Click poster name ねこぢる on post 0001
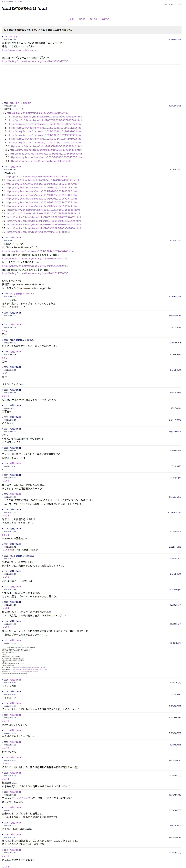186x868 pixels. [13, 37]
